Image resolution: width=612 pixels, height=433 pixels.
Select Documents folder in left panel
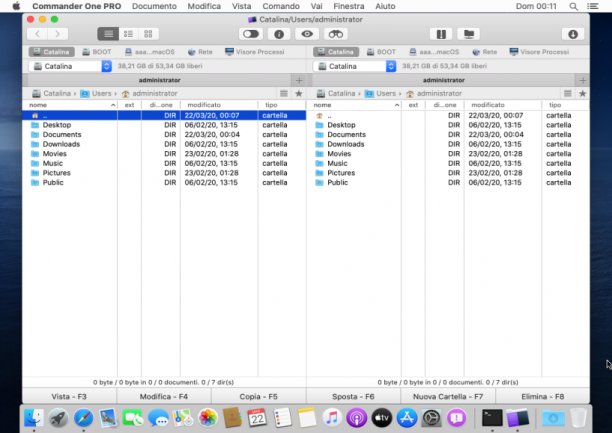tap(164, 135)
